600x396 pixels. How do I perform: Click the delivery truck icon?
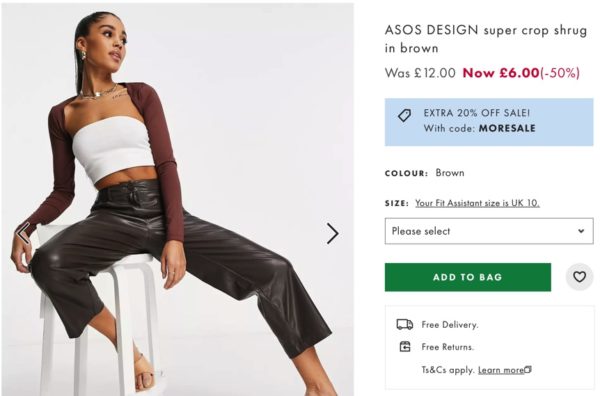coord(404,324)
